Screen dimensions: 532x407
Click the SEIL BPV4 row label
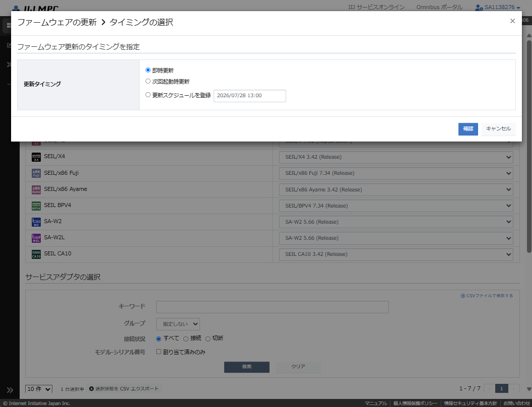click(57, 205)
